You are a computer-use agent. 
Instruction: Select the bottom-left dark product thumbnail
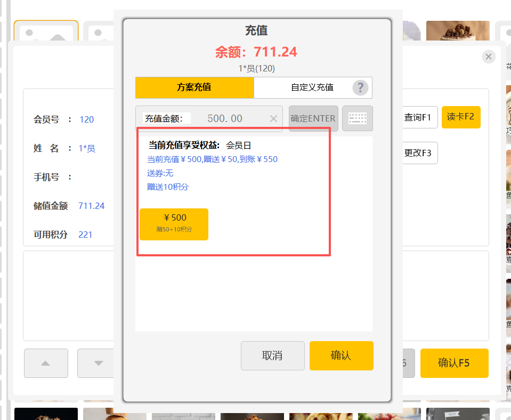pos(46,414)
